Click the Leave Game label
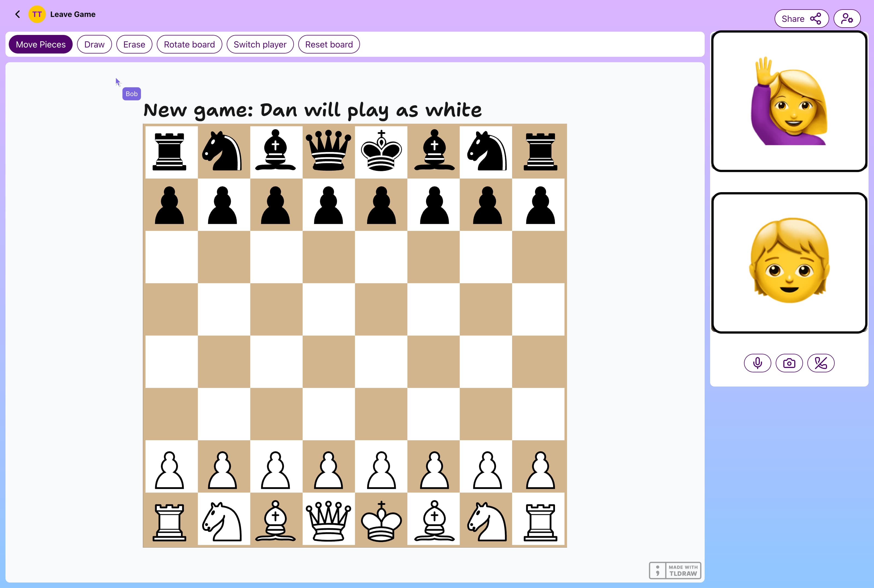874x588 pixels. 73,14
